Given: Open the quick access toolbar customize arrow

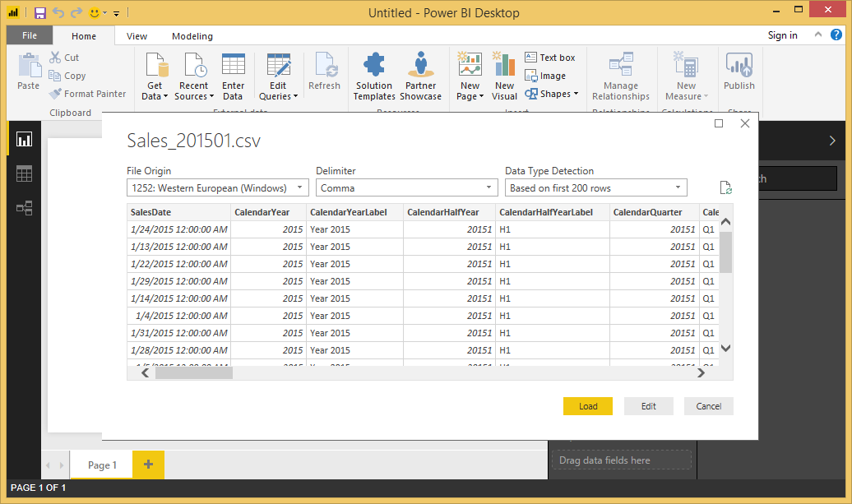Looking at the screenshot, I should (x=116, y=13).
